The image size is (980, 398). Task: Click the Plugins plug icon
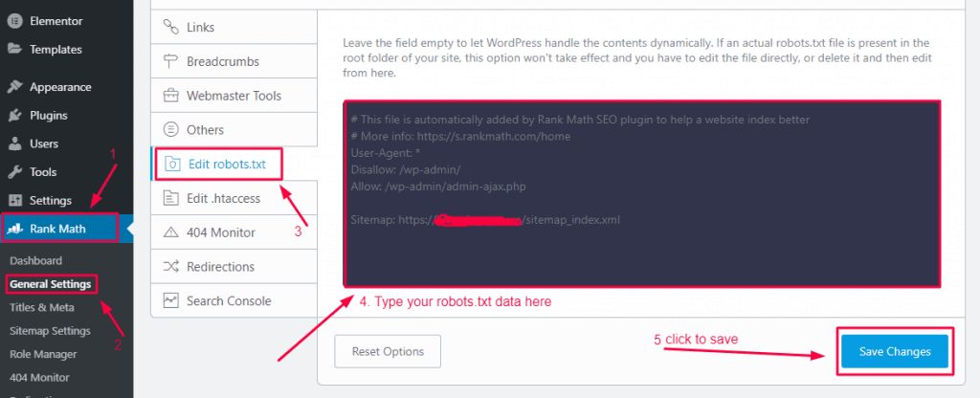(15, 116)
